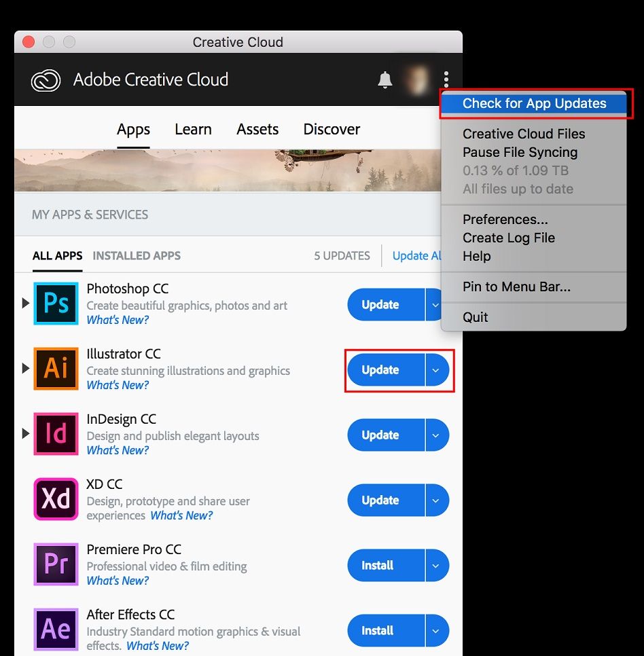This screenshot has height=656, width=644.
Task: Click the user profile avatar
Action: point(414,80)
